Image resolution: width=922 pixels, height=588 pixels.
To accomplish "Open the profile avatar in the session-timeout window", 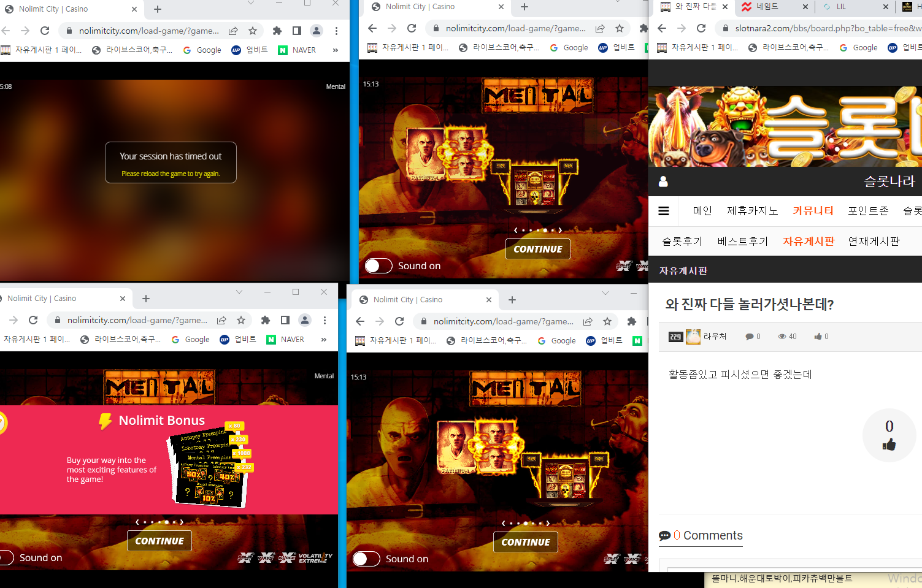I will click(x=317, y=31).
